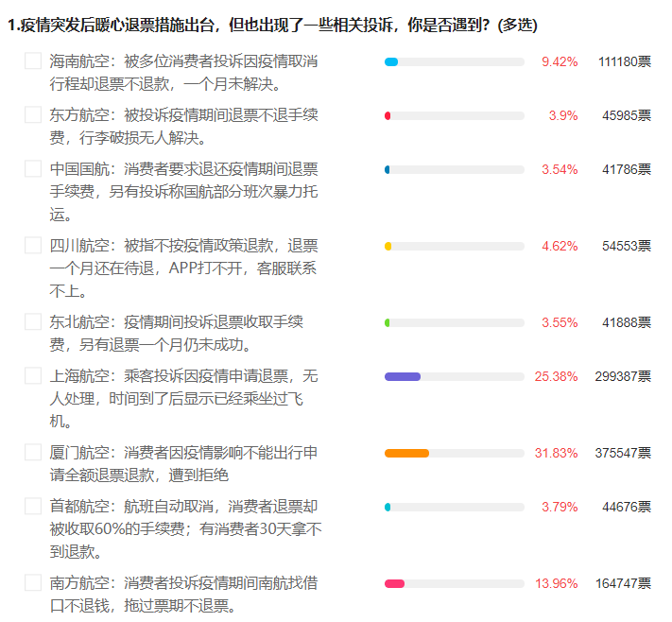
Task: Click the 3.9% percentage value
Action: pyautogui.click(x=563, y=115)
